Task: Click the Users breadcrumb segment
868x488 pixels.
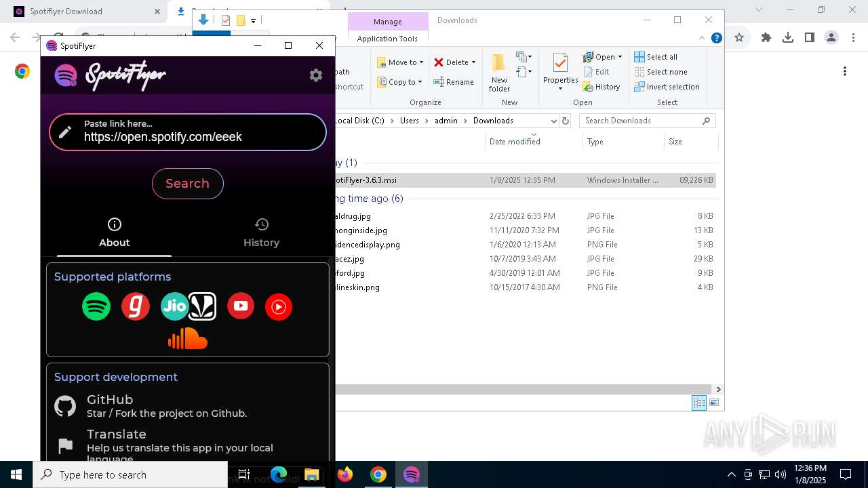Action: pyautogui.click(x=409, y=121)
